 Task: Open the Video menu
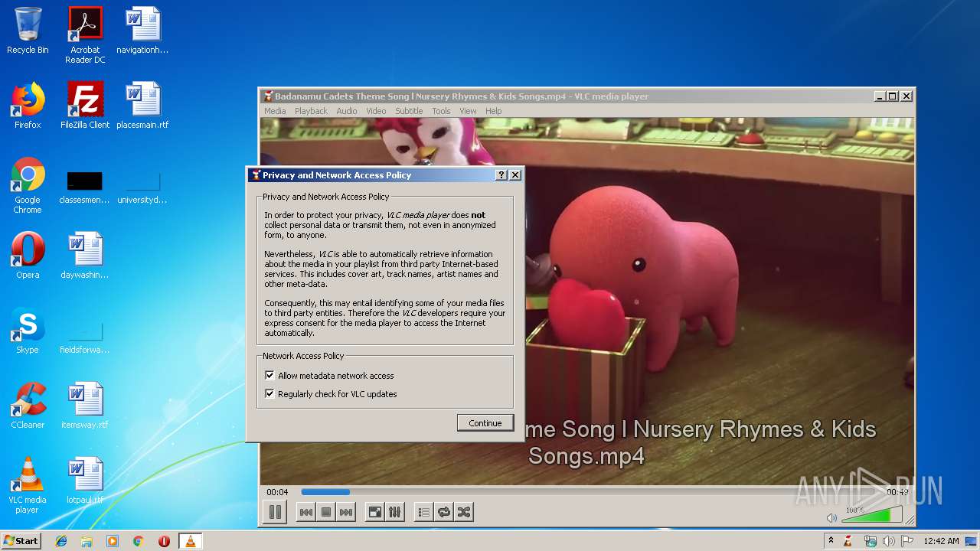click(376, 111)
